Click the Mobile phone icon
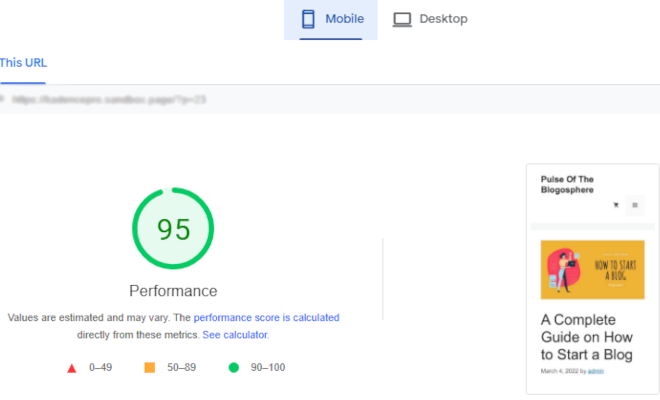 (308, 19)
